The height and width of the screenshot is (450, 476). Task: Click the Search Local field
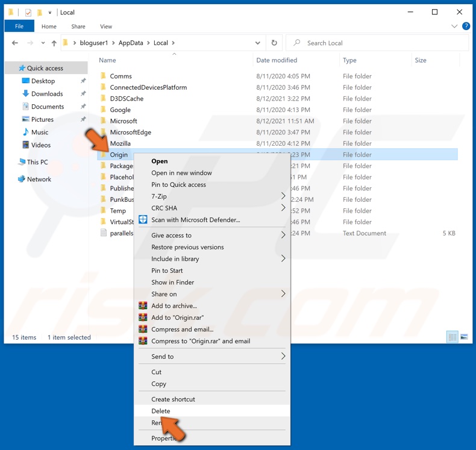tap(378, 43)
